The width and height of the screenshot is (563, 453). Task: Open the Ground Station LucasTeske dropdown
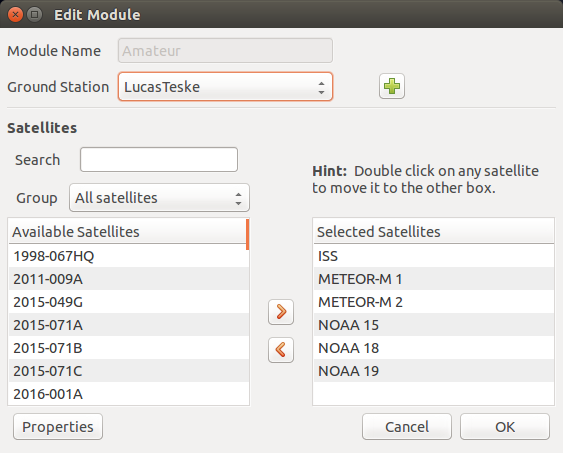point(225,87)
